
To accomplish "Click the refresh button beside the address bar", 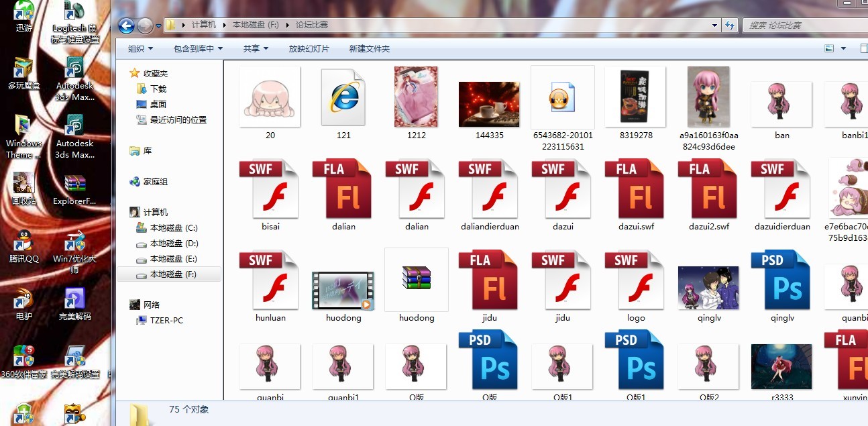I will (730, 25).
